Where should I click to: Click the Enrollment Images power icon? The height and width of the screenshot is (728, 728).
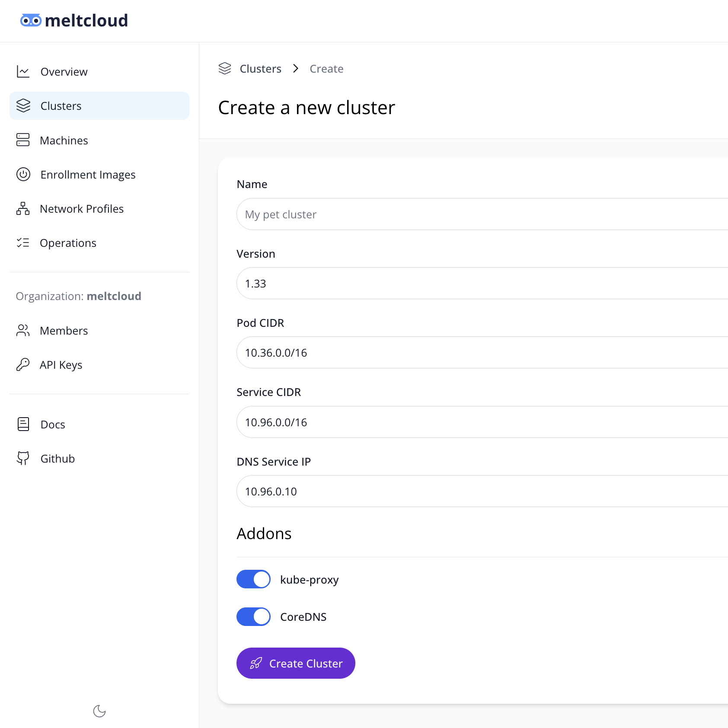[x=23, y=174]
